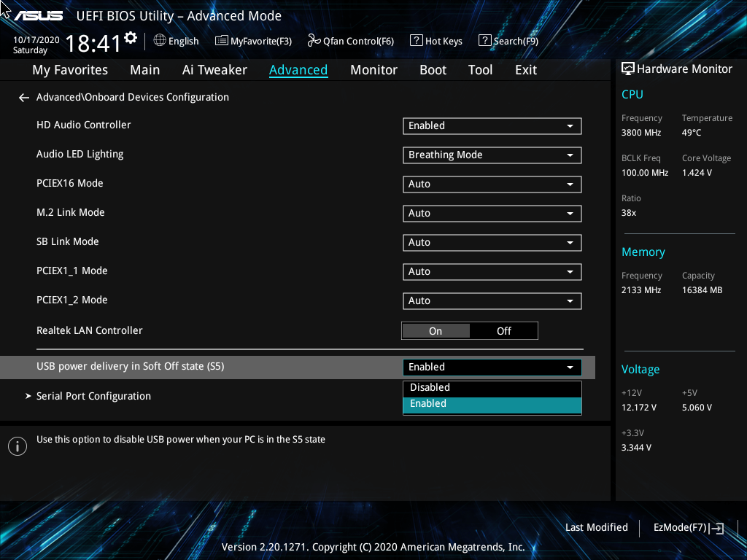Viewport: 747px width, 560px height.
Task: Click the back arrow beside Advanced\Onboard Devices Configuration
Action: (24, 98)
